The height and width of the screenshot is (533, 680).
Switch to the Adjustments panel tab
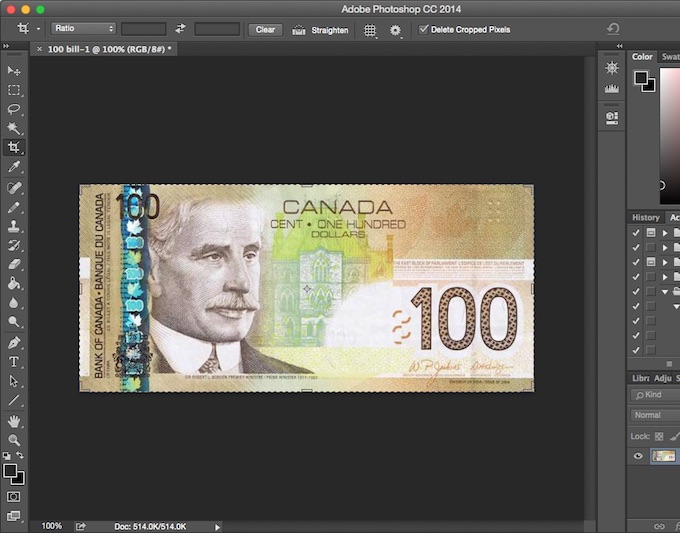tap(662, 378)
